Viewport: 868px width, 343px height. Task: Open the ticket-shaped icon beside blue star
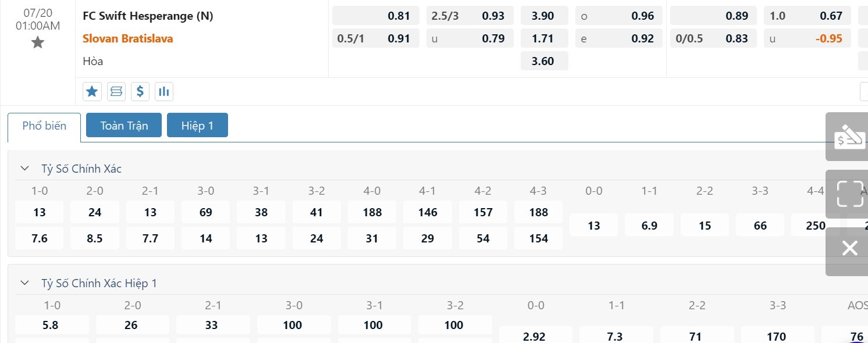(x=116, y=91)
